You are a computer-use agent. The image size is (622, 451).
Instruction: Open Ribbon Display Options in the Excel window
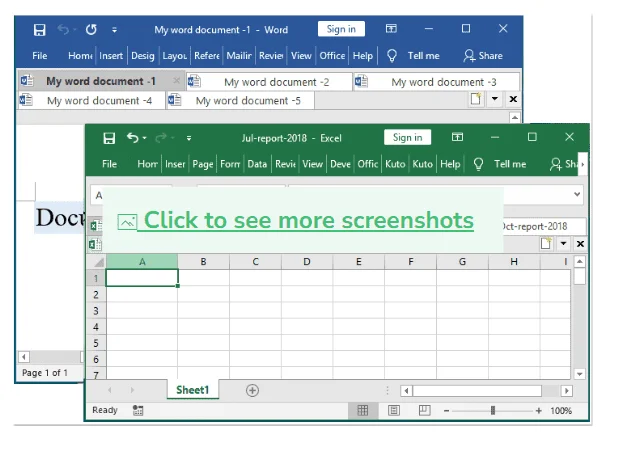(457, 137)
